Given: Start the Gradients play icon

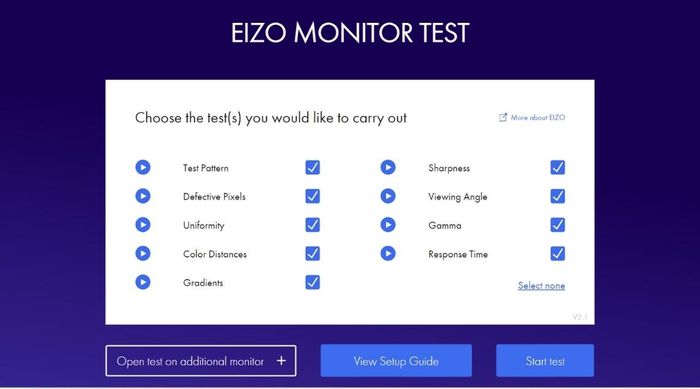Looking at the screenshot, I should click(143, 282).
